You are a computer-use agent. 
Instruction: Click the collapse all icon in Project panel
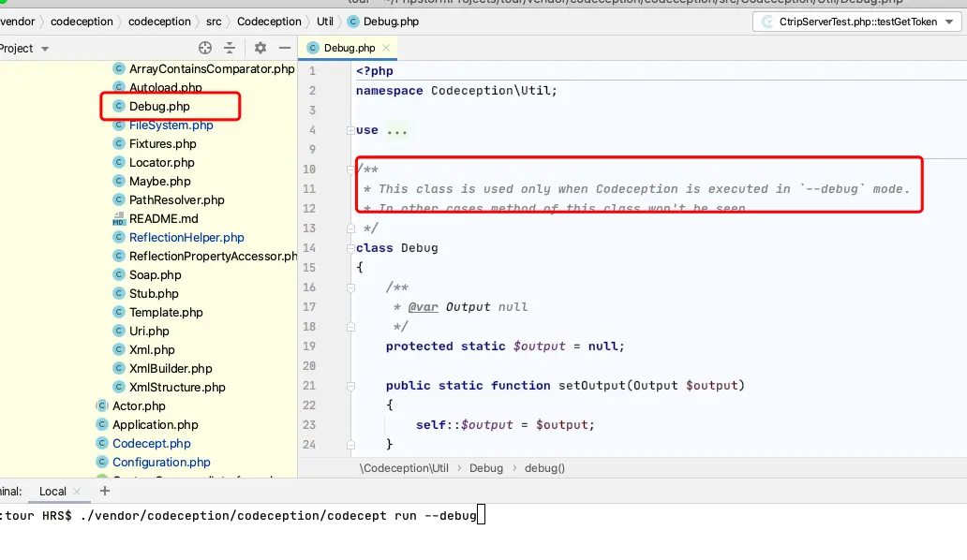coord(230,48)
